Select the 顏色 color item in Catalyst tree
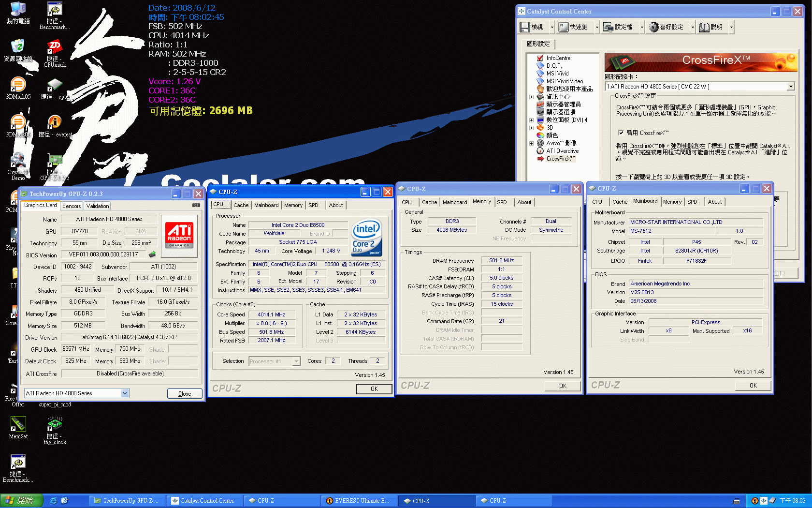Viewport: 812px width, 508px height. [x=552, y=135]
